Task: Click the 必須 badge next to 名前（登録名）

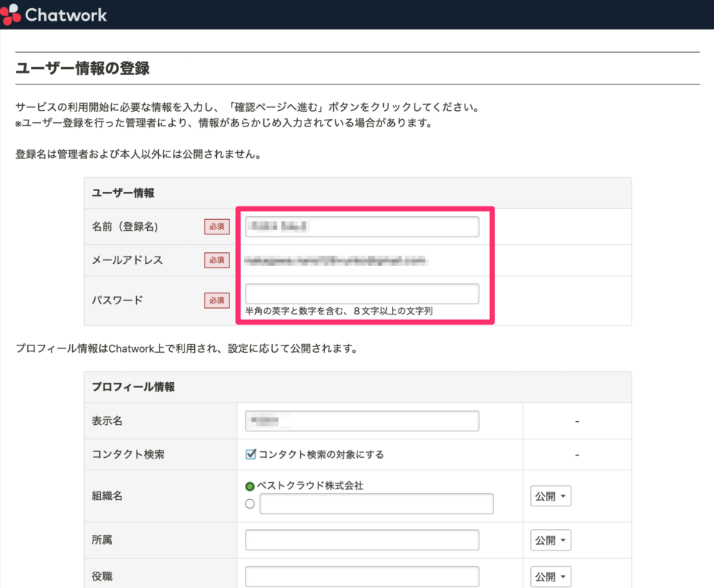Action: tap(216, 226)
